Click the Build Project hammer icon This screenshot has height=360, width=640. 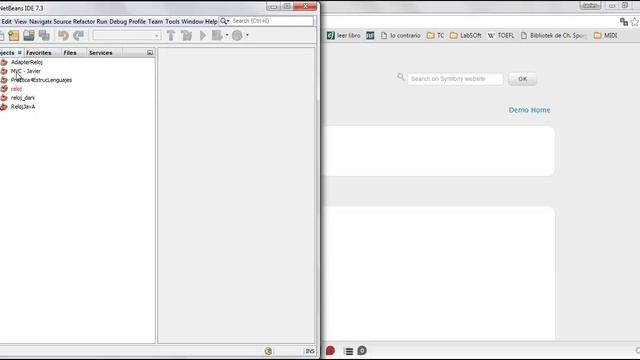(x=171, y=36)
